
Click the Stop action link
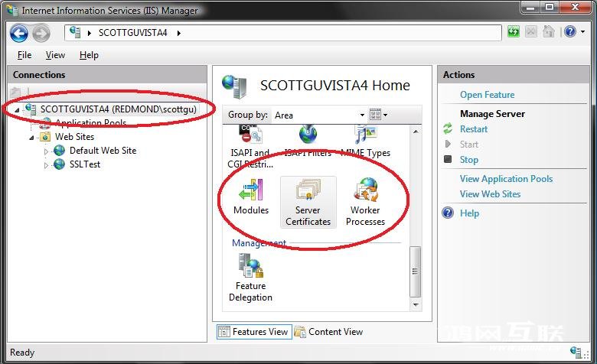click(468, 159)
